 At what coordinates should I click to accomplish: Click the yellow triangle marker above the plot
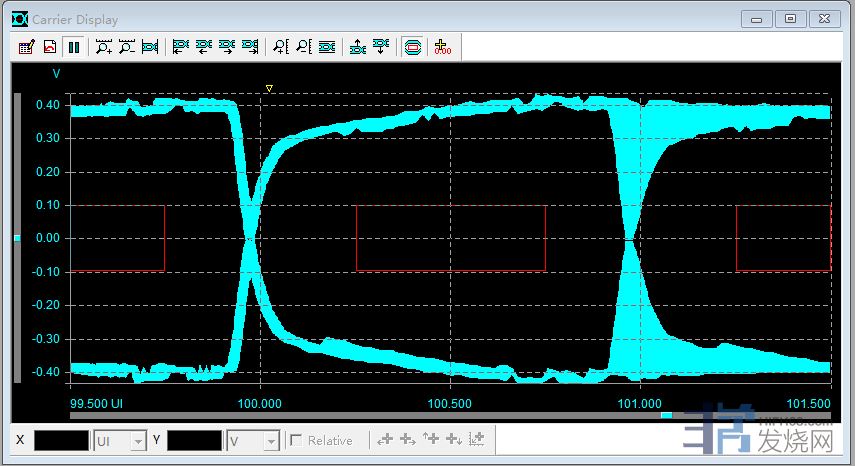coord(269,88)
